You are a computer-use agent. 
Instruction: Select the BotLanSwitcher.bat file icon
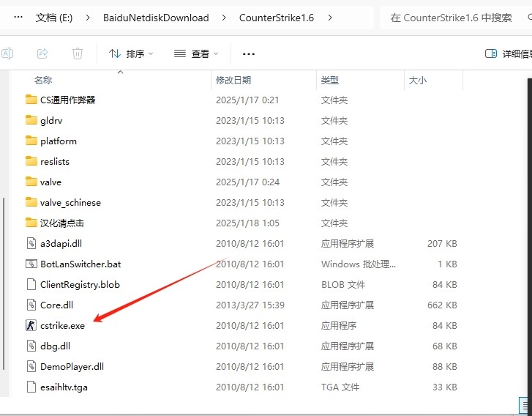point(31,264)
